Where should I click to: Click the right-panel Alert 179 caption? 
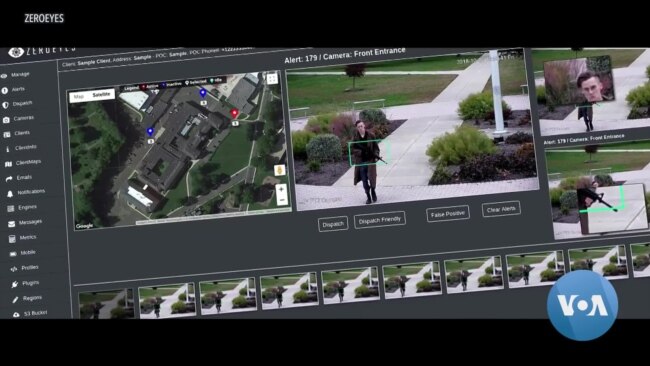584,139
